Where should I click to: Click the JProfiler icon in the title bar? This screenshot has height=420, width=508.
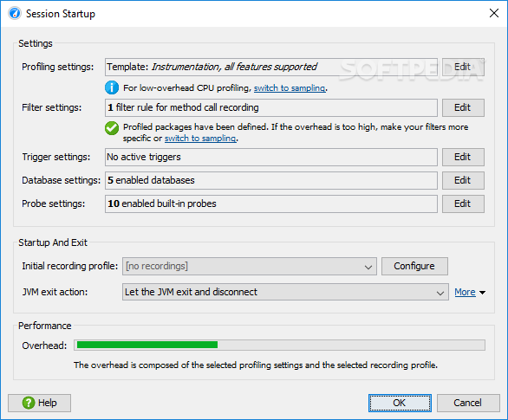pos(14,13)
